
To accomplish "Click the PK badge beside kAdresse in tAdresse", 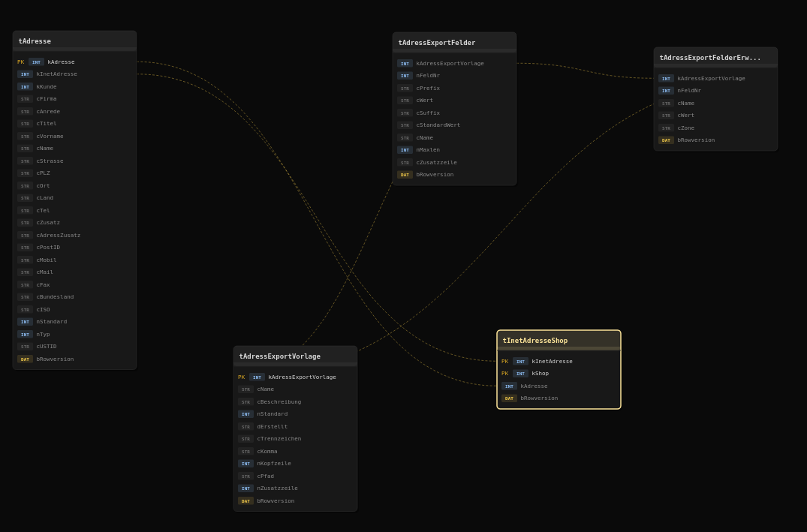I will pyautogui.click(x=20, y=62).
